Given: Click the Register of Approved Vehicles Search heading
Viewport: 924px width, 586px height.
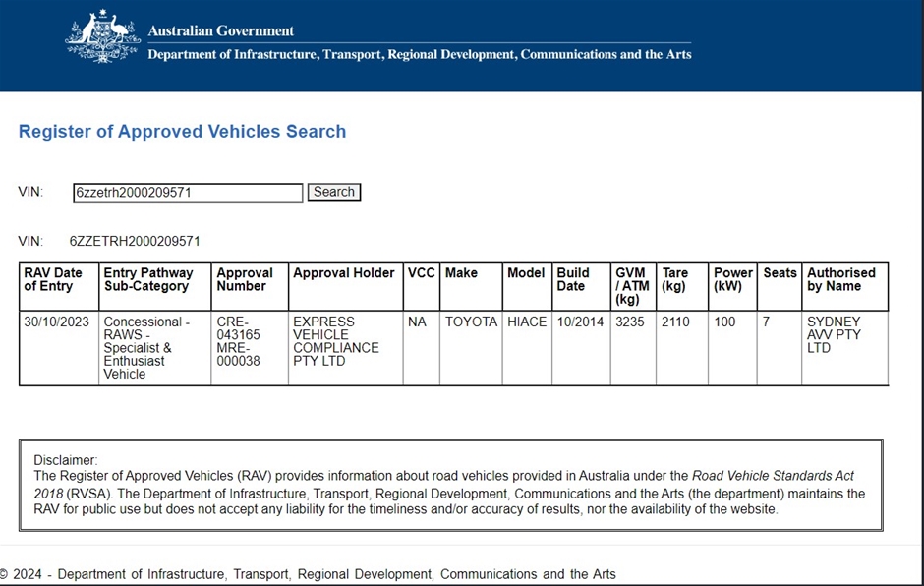Looking at the screenshot, I should tap(182, 132).
